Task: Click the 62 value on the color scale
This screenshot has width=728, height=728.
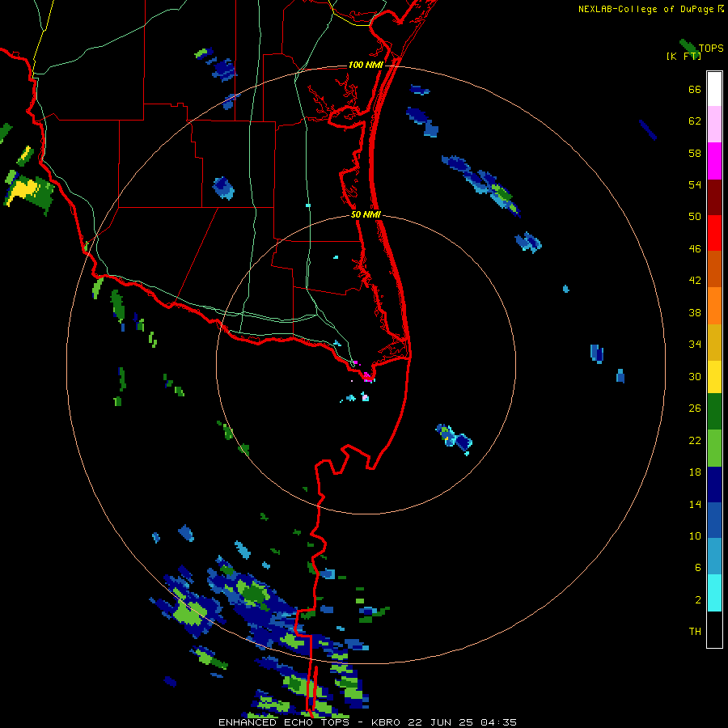Action: 695,121
